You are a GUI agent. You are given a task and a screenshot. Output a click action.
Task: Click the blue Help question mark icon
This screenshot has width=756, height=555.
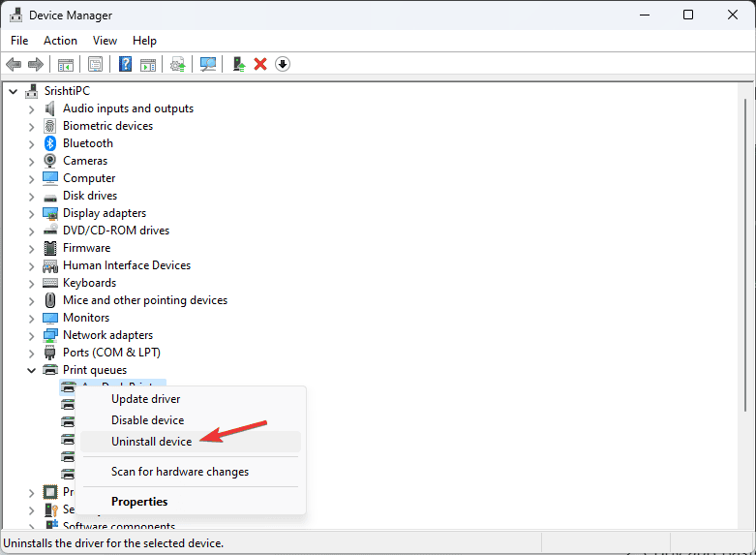tap(126, 64)
